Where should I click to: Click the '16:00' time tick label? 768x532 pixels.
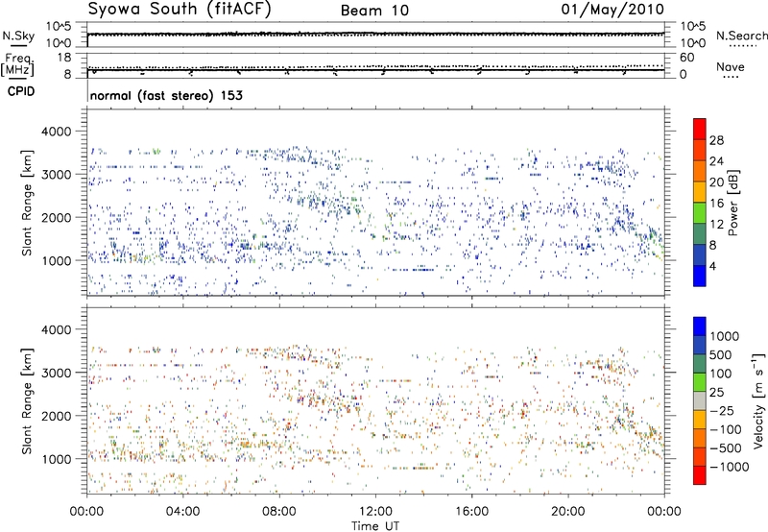pos(471,512)
